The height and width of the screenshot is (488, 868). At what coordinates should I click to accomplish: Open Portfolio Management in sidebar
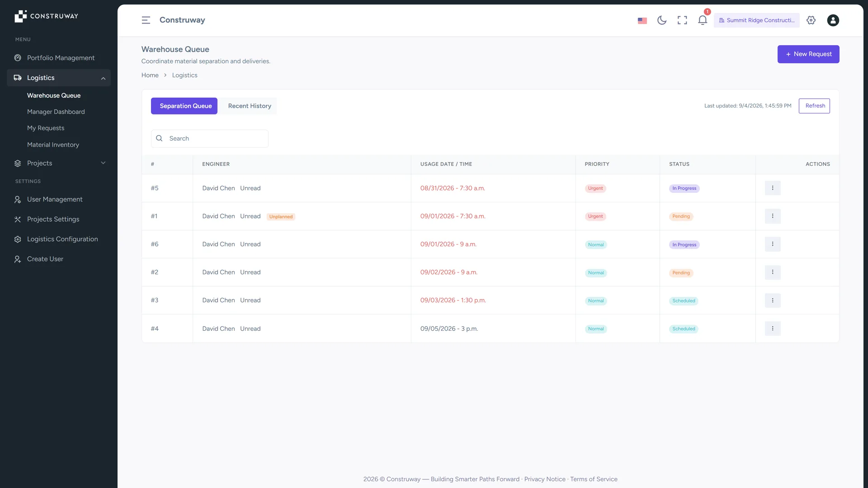[x=59, y=58]
